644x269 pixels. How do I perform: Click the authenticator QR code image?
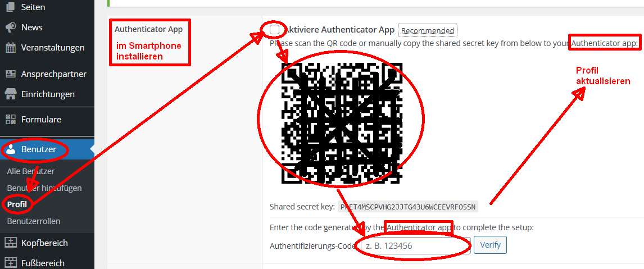click(342, 123)
